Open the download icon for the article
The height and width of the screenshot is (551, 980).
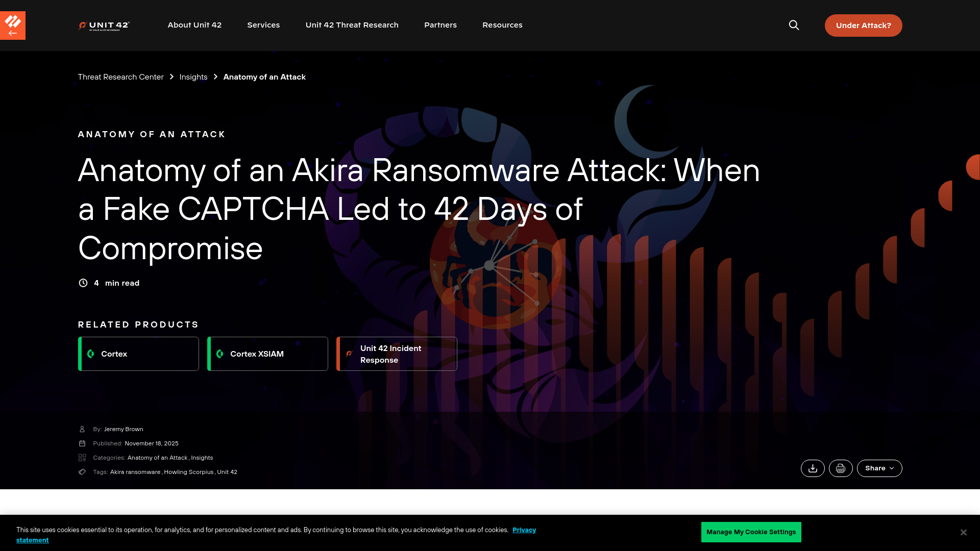coord(813,468)
